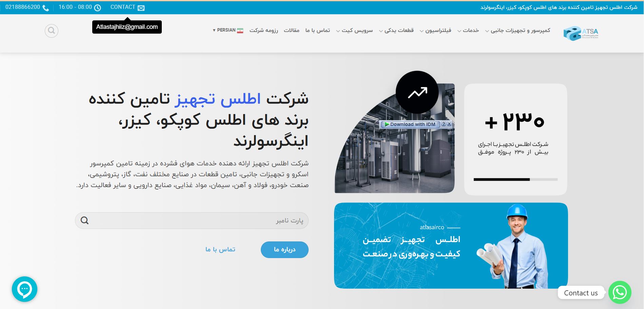Click the اطلس تجهیز blue heading text
Screen dimensions: 644x309
coord(218,99)
